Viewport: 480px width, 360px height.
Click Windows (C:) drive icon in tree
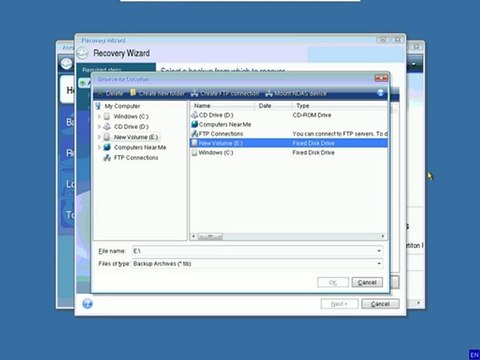pyautogui.click(x=107, y=116)
